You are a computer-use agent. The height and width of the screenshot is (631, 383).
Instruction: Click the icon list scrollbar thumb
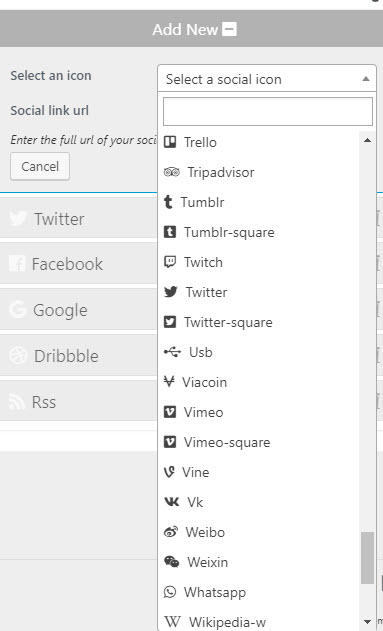[x=367, y=557]
